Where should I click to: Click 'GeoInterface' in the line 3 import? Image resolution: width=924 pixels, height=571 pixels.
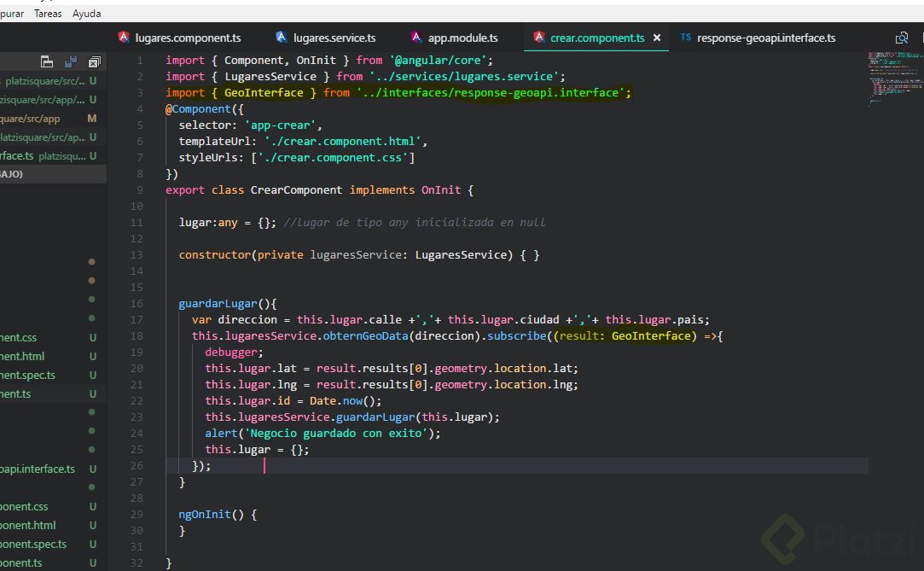[x=264, y=92]
